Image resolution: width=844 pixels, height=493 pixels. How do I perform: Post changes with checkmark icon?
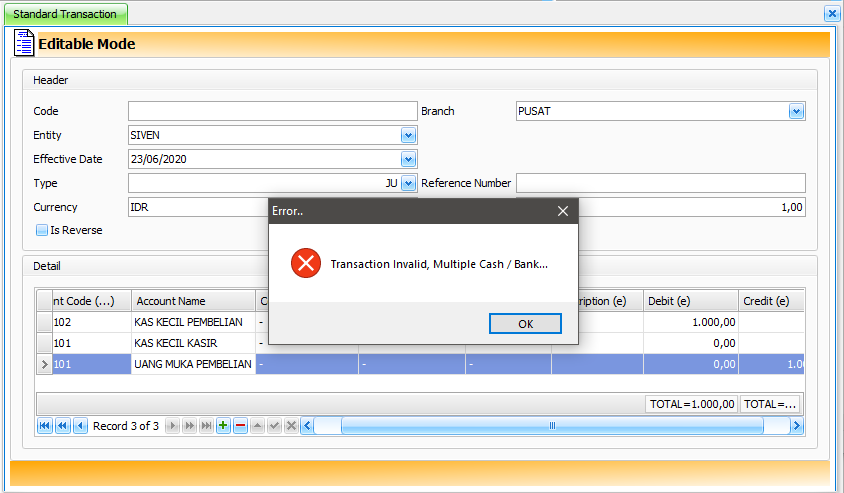pos(275,426)
